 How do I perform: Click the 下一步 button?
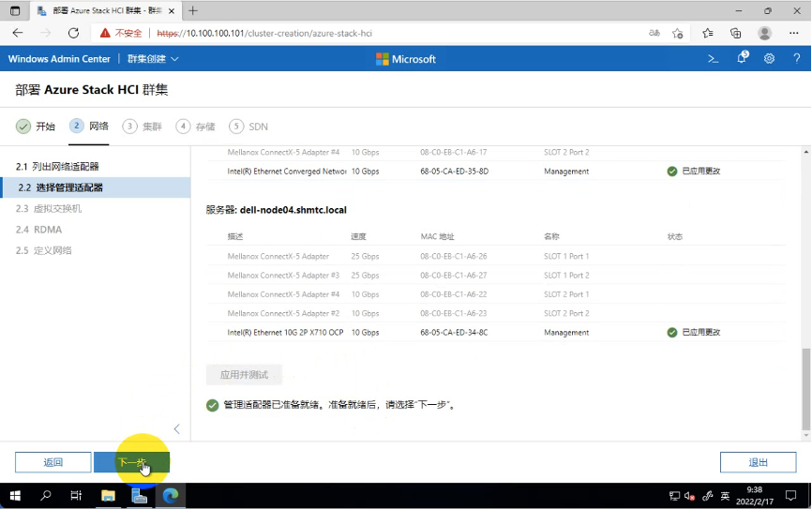[131, 462]
